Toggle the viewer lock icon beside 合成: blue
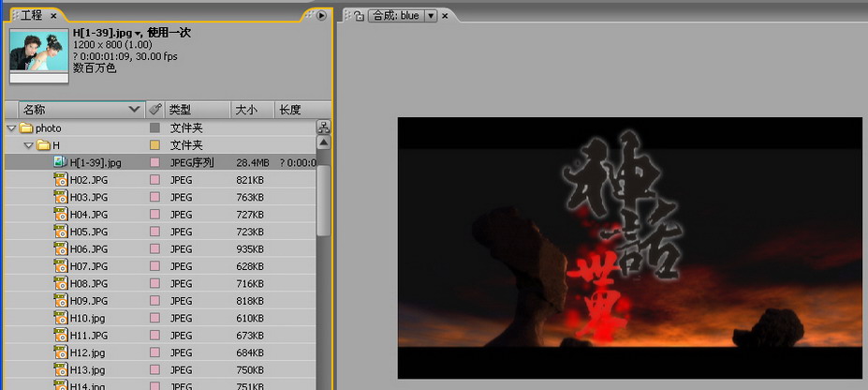This screenshot has height=390, width=868. [359, 16]
